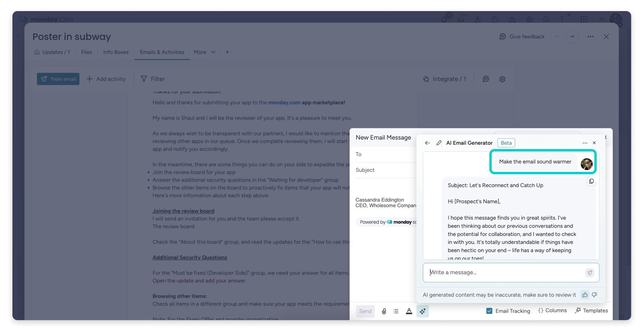The height and width of the screenshot is (331, 644).
Task: Open the item options three-dot menu
Action: 591,37
